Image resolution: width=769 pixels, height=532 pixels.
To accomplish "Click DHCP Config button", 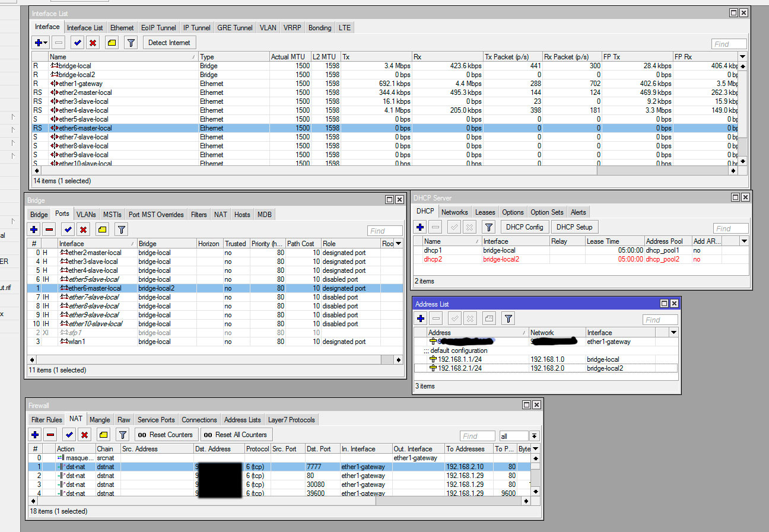I will [525, 227].
